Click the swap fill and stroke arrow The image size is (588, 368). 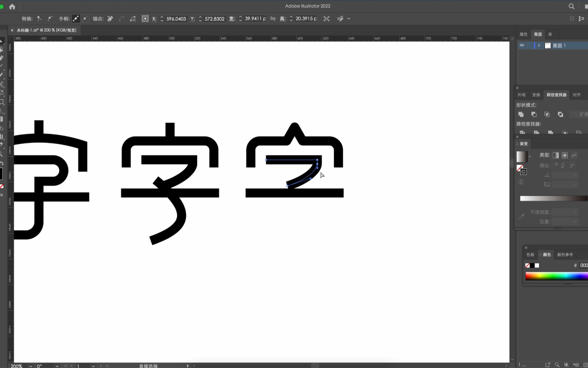click(x=2, y=163)
